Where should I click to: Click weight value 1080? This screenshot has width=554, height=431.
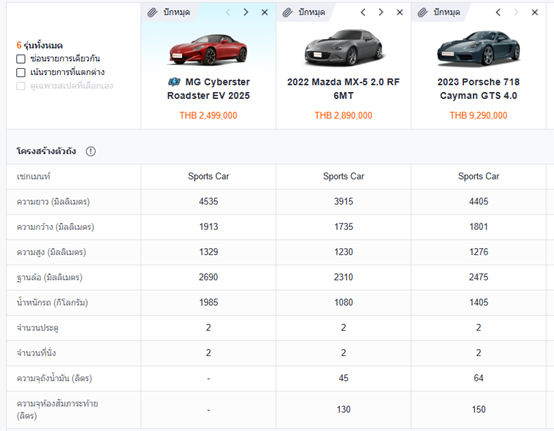tap(343, 303)
